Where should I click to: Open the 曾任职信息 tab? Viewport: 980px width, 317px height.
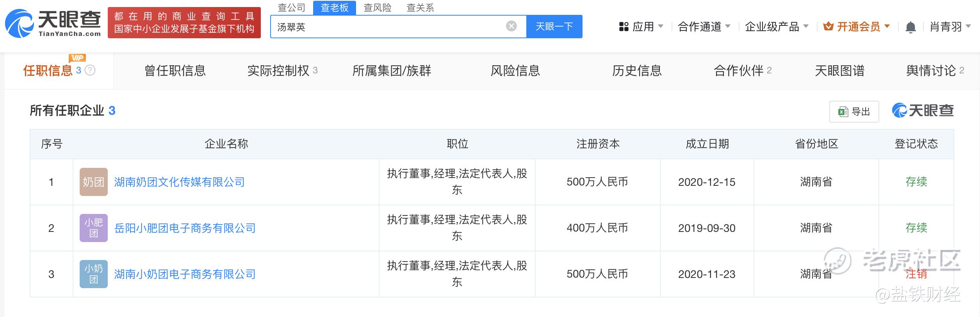pos(175,70)
